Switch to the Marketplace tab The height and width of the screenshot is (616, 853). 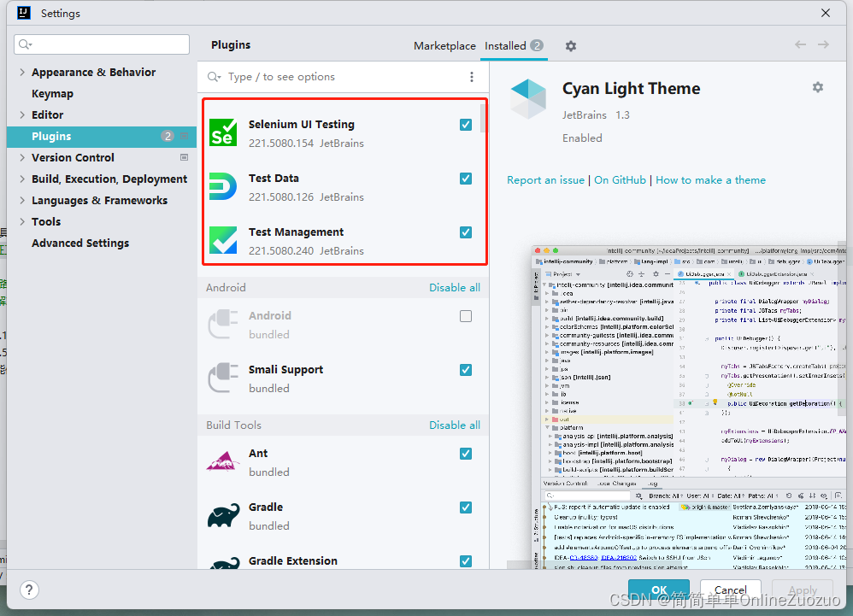click(x=444, y=45)
